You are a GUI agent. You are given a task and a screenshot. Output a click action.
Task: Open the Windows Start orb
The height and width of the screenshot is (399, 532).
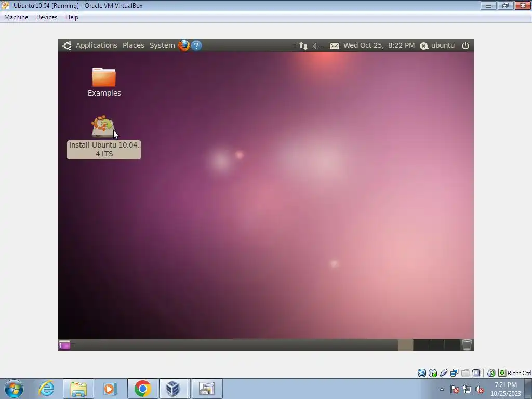tap(14, 389)
